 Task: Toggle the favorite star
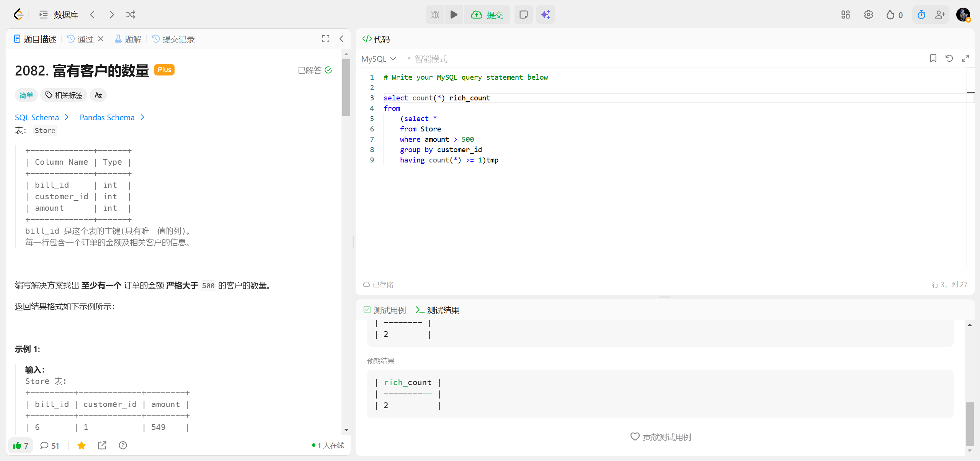point(82,445)
